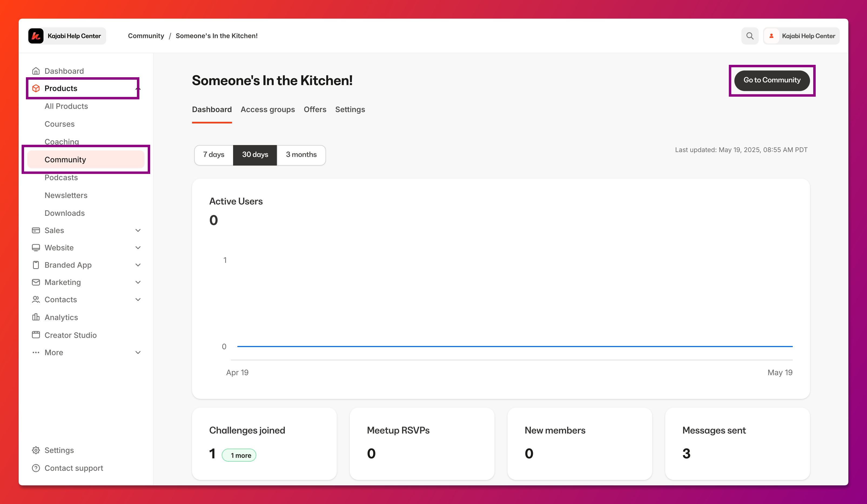Click the Active Users chart line
This screenshot has height=504, width=867.
click(515, 347)
